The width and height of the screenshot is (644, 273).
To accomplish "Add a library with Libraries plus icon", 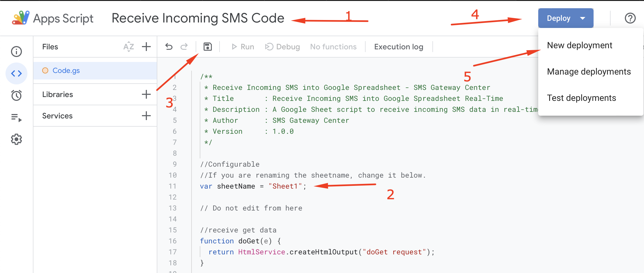I will click(x=146, y=94).
